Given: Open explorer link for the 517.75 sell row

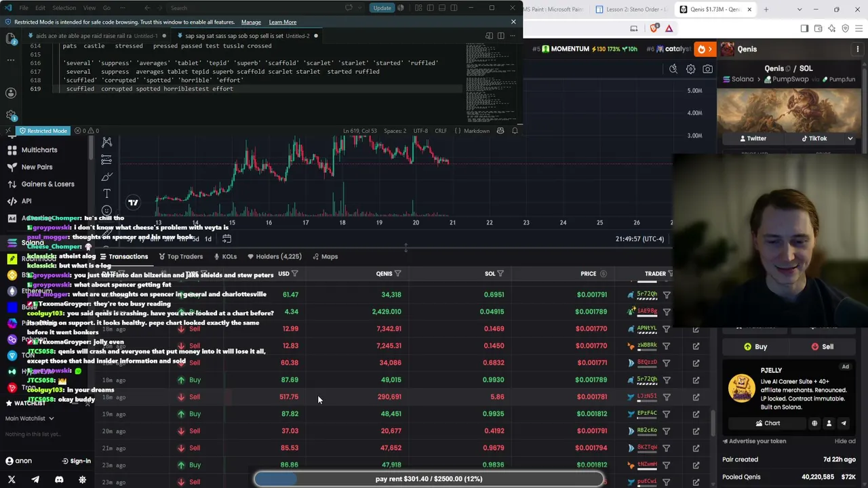Looking at the screenshot, I should [x=696, y=396].
